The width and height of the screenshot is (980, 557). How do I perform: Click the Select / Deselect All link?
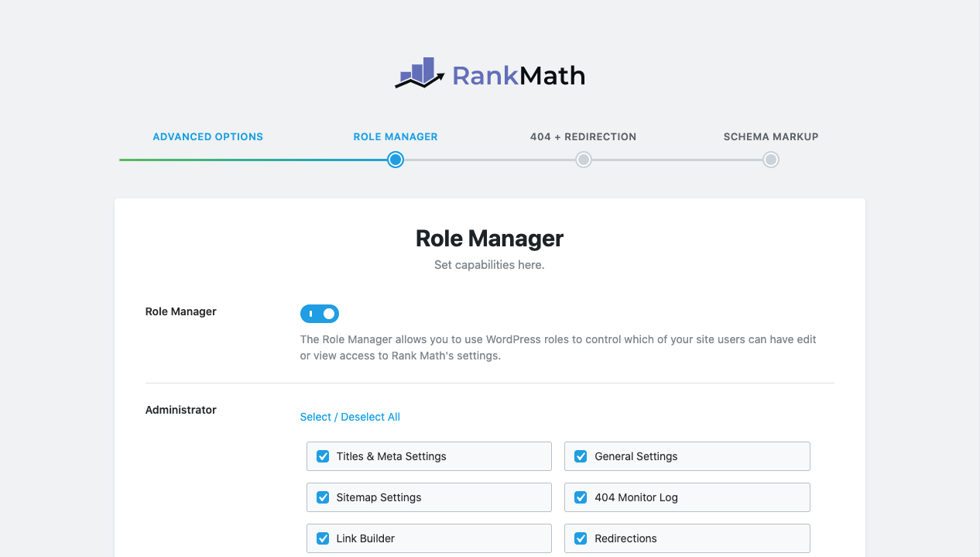pyautogui.click(x=350, y=417)
